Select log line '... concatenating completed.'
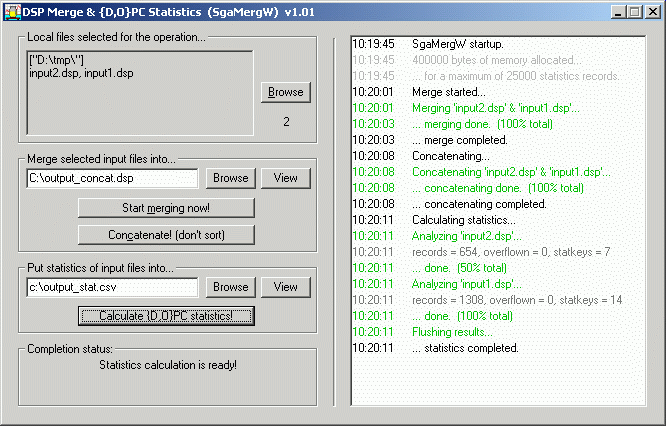Image resolution: width=666 pixels, height=426 pixels. pyautogui.click(x=479, y=204)
